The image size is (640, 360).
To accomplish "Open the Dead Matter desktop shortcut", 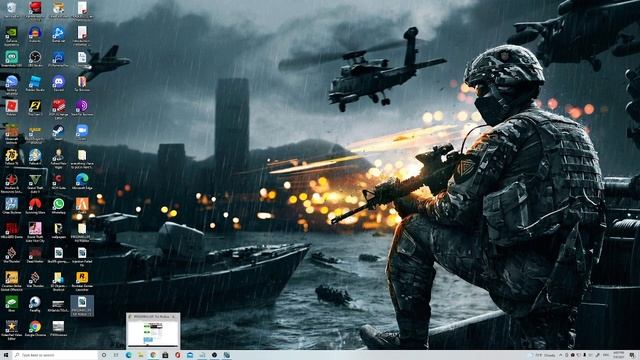I will point(35,255).
